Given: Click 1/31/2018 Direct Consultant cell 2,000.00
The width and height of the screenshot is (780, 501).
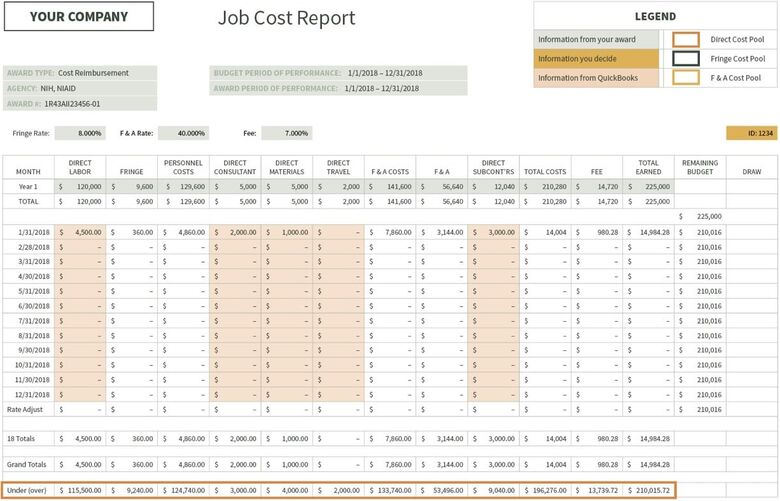Looking at the screenshot, I should pyautogui.click(x=235, y=232).
